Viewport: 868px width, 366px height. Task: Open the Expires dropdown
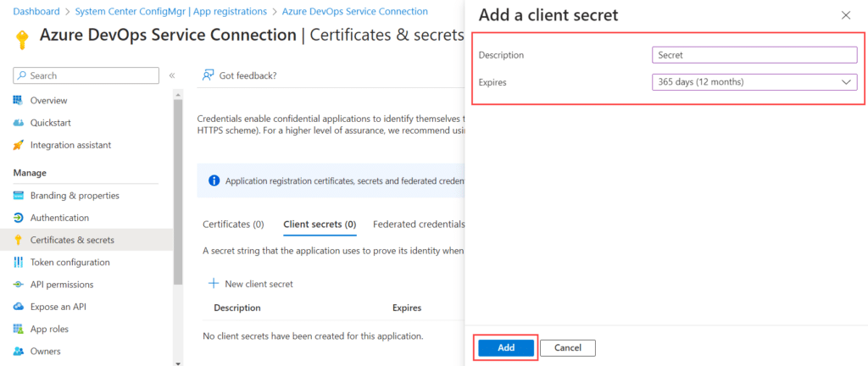point(754,82)
